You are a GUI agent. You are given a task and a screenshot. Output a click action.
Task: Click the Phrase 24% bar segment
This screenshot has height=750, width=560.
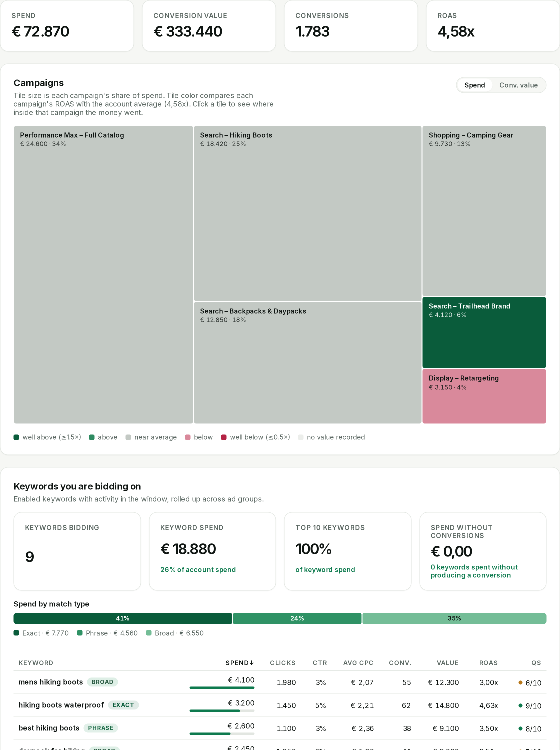point(297,618)
